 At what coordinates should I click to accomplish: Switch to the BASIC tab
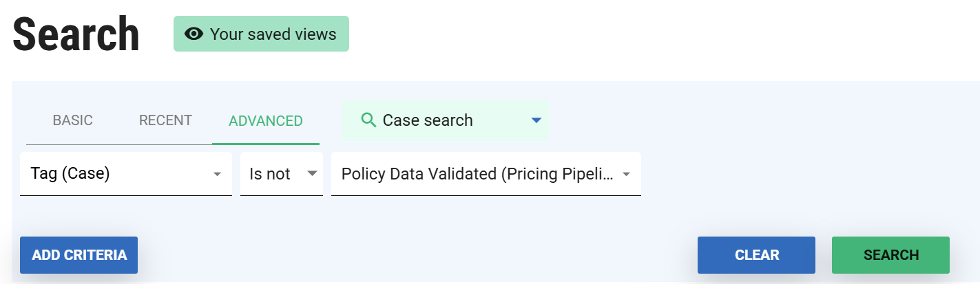coord(72,120)
